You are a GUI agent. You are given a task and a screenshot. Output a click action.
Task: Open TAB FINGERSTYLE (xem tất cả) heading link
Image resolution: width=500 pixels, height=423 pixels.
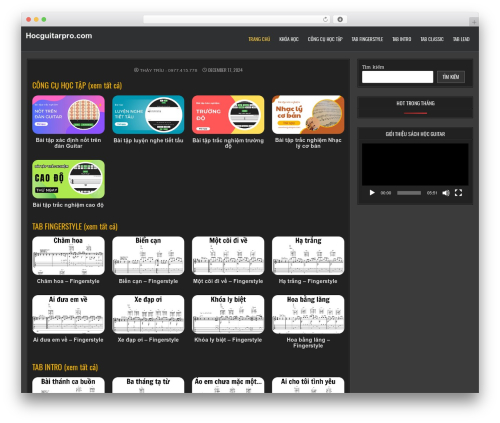coord(75,227)
